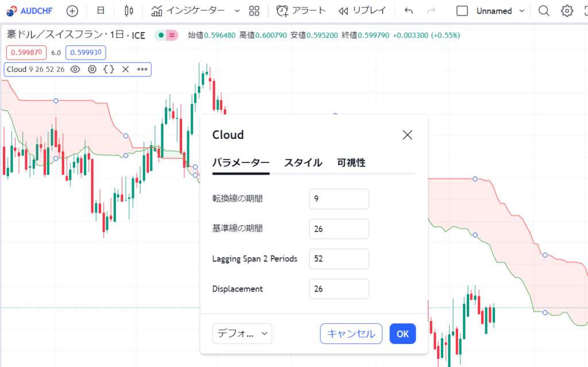Click the キャンセル button
The height and width of the screenshot is (367, 588).
tap(351, 334)
